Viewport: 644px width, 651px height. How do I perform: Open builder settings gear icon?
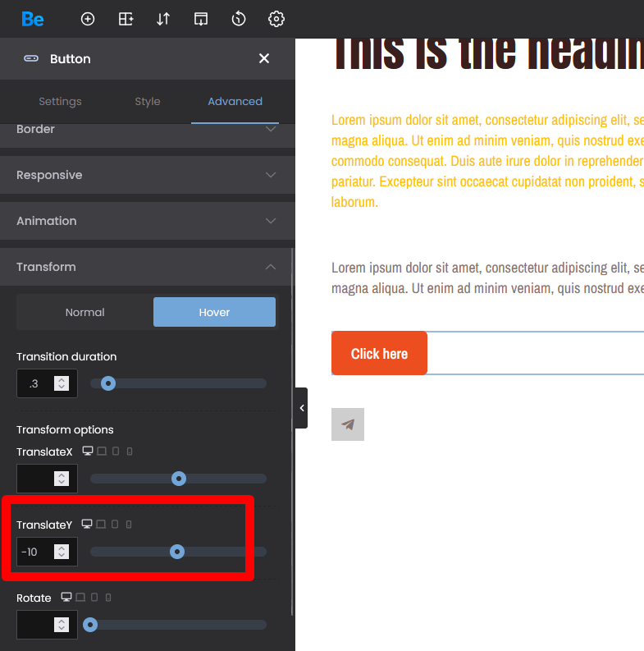(x=276, y=19)
